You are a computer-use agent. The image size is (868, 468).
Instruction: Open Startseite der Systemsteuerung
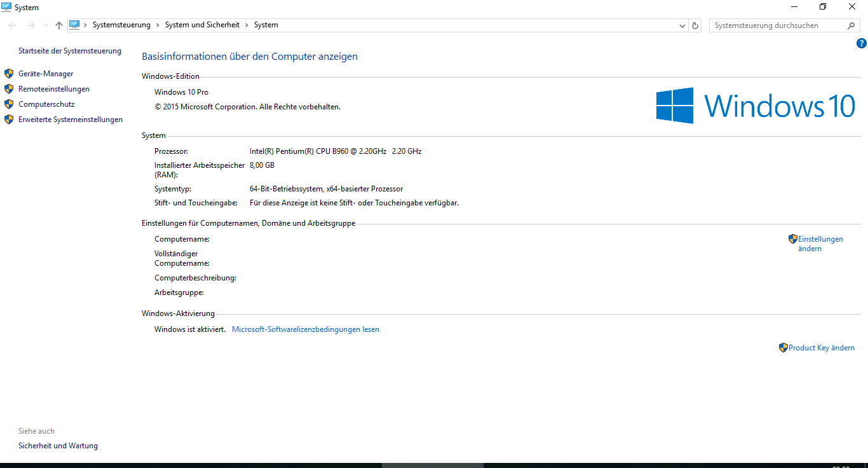click(70, 51)
